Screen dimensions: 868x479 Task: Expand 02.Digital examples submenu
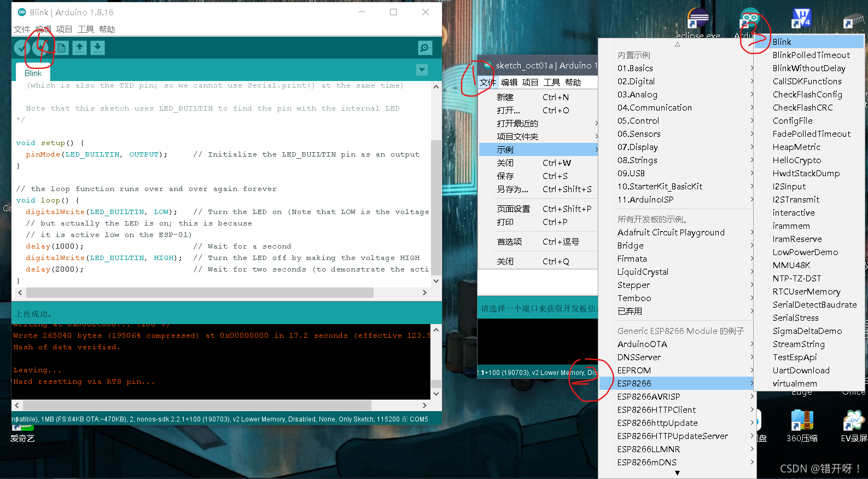pos(678,81)
